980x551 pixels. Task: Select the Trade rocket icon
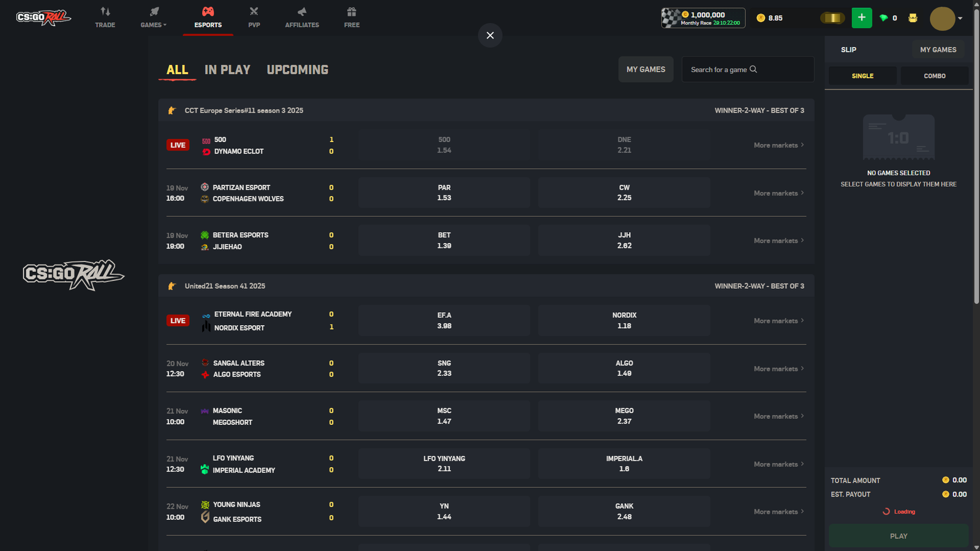[x=105, y=13]
